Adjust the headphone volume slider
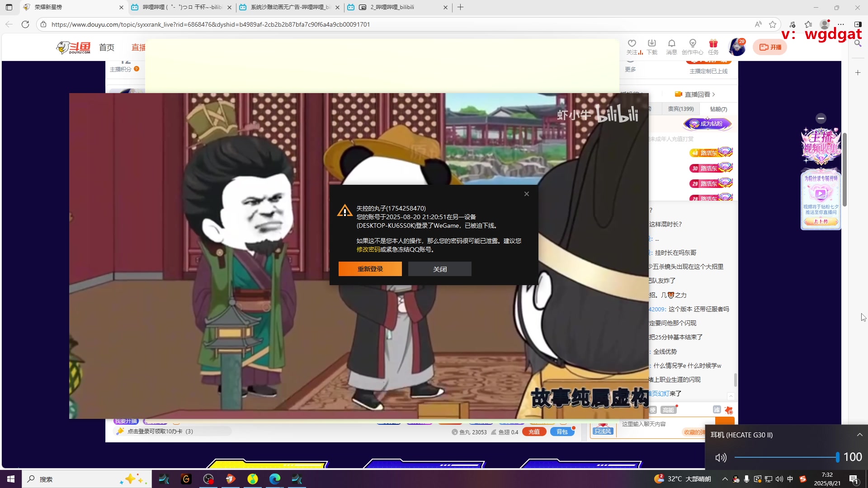868x488 pixels. click(x=786, y=457)
